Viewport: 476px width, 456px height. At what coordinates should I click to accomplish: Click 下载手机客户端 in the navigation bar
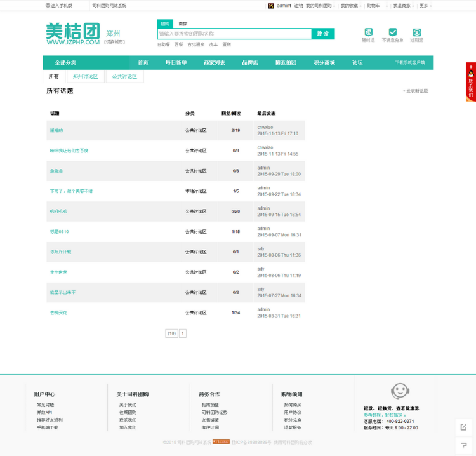[410, 63]
